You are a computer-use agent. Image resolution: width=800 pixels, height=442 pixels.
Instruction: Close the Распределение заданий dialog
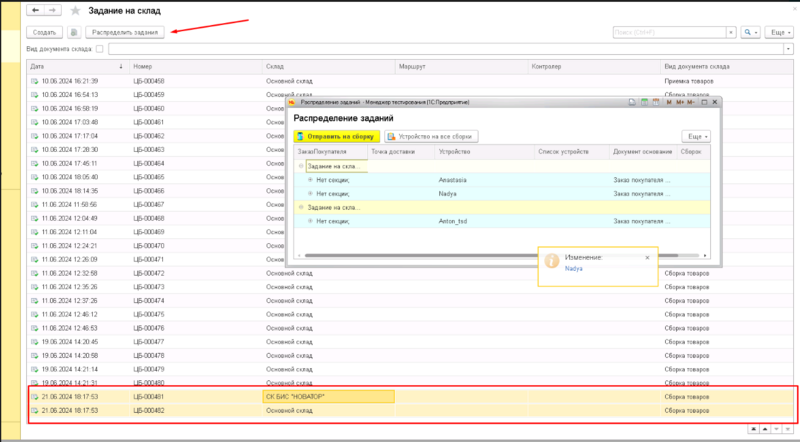(715, 102)
